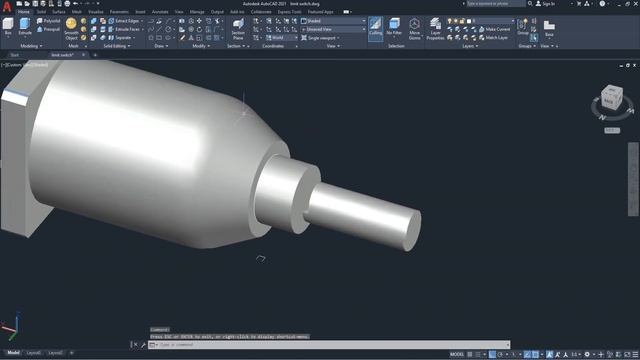Open the Annotate ribbon tab
This screenshot has width=640, height=360.
coord(160,12)
